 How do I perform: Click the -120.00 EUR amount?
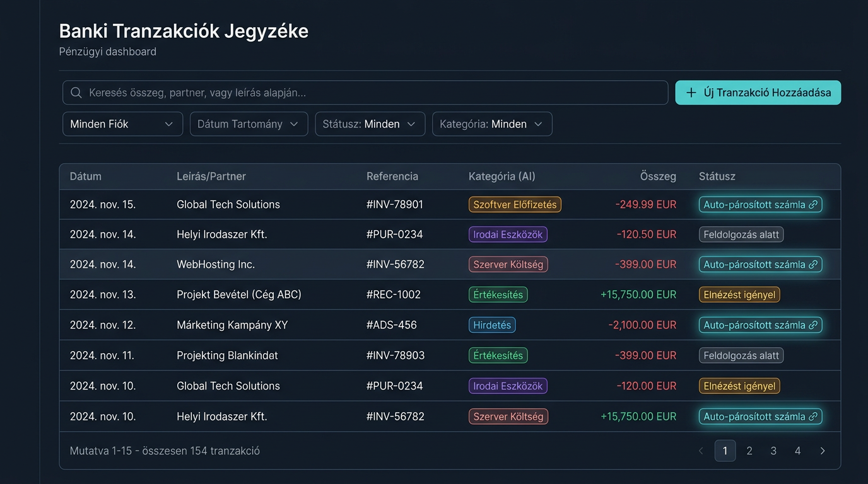[x=647, y=386]
